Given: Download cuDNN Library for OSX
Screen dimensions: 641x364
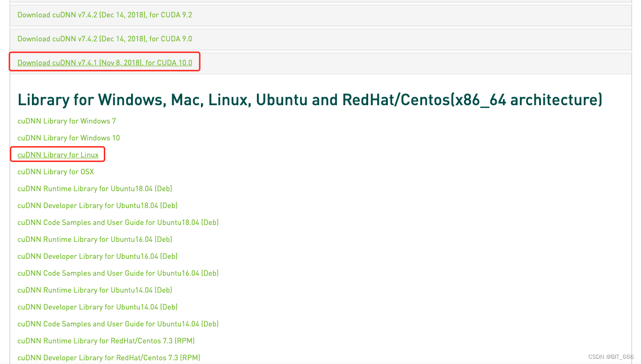Looking at the screenshot, I should pyautogui.click(x=56, y=172).
